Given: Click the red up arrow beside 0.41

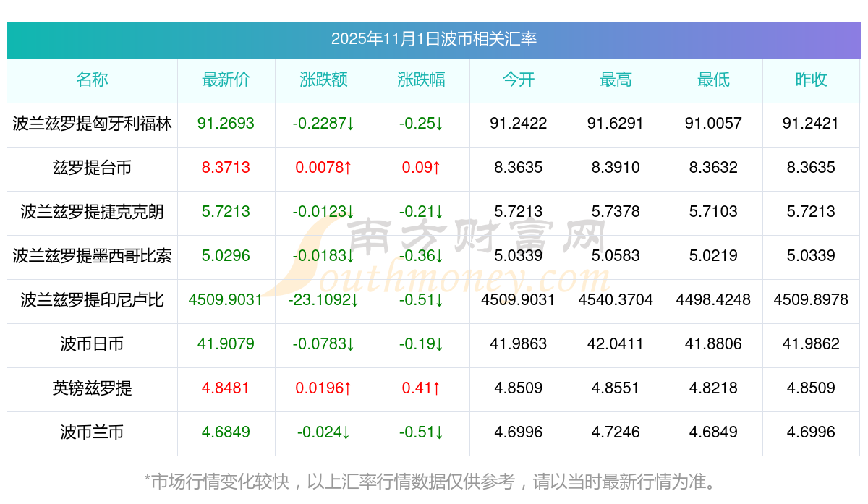Looking at the screenshot, I should (438, 388).
